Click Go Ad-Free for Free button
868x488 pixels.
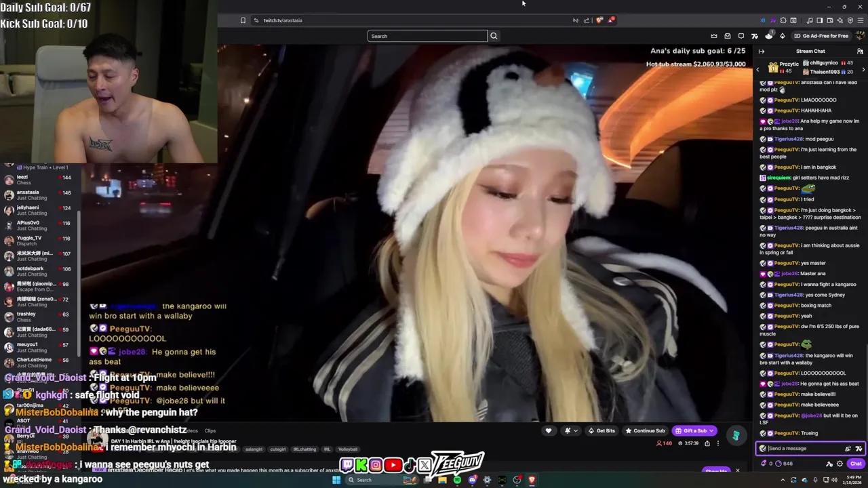coord(821,36)
